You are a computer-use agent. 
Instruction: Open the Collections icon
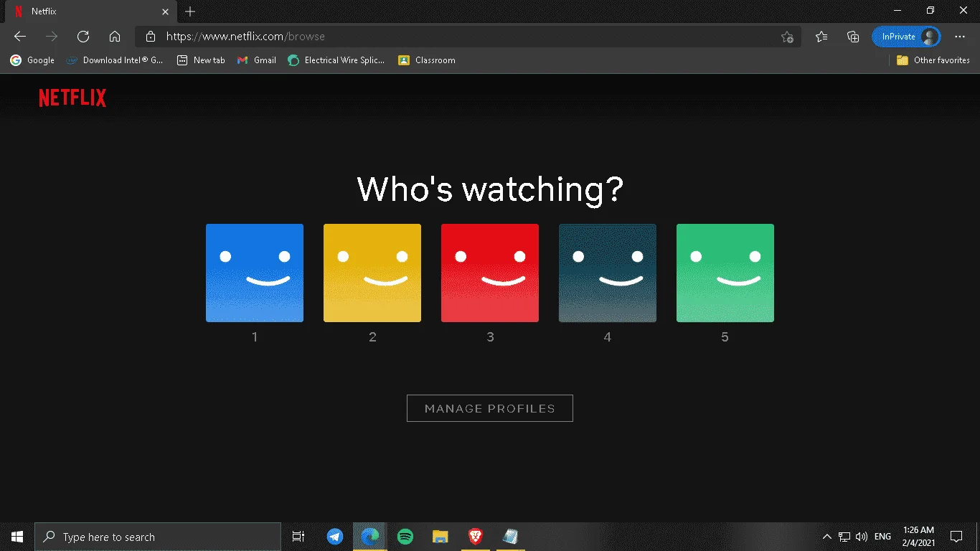(853, 37)
